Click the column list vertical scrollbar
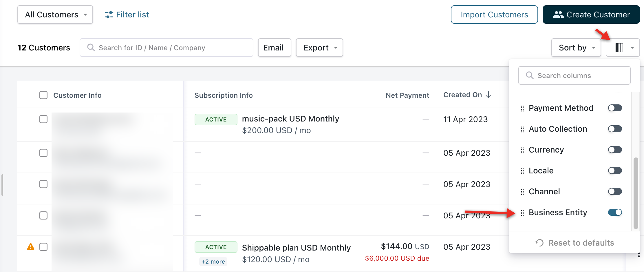This screenshot has width=644, height=272. pos(636,193)
